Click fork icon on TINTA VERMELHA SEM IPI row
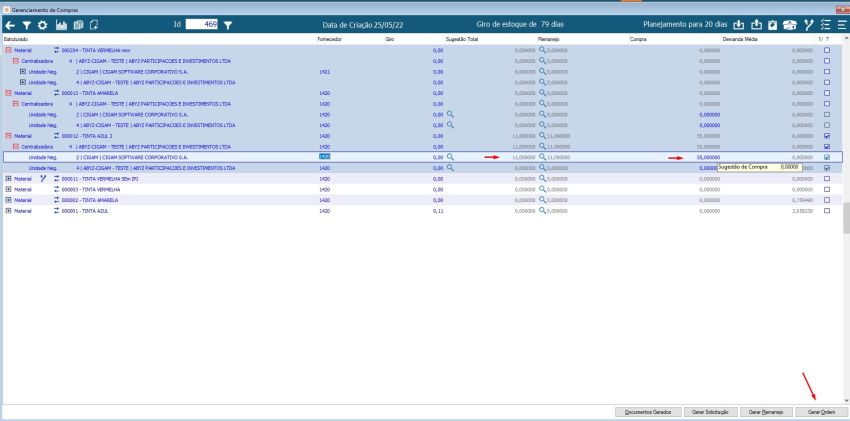This screenshot has width=850, height=421. 43,178
